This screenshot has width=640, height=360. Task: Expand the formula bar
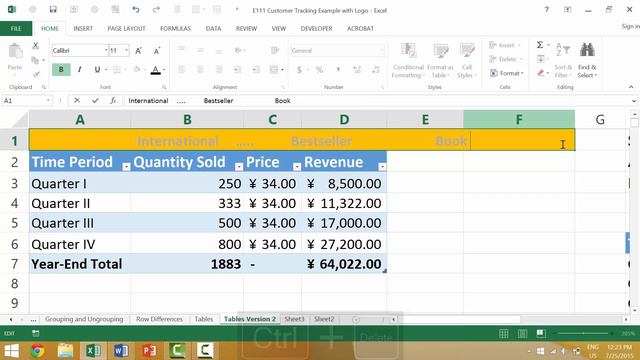[x=633, y=101]
